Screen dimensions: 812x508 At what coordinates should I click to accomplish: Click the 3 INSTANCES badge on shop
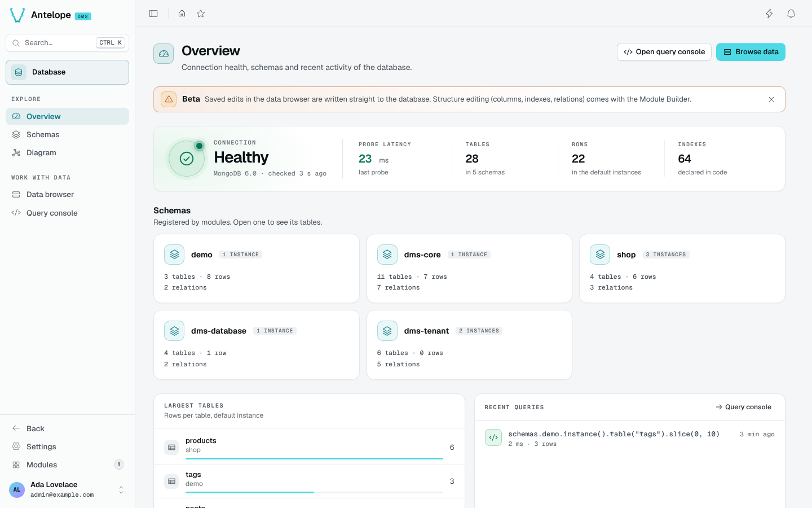[x=666, y=255]
